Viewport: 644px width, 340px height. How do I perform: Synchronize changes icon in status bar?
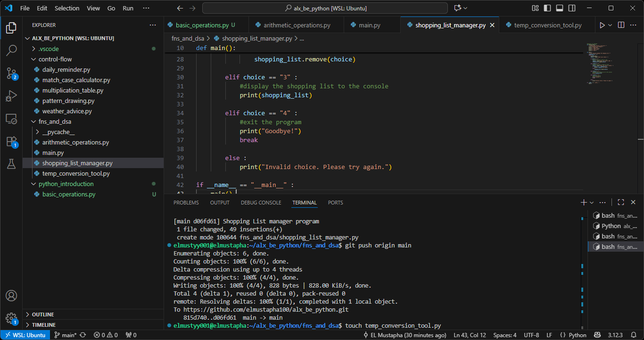(x=83, y=335)
